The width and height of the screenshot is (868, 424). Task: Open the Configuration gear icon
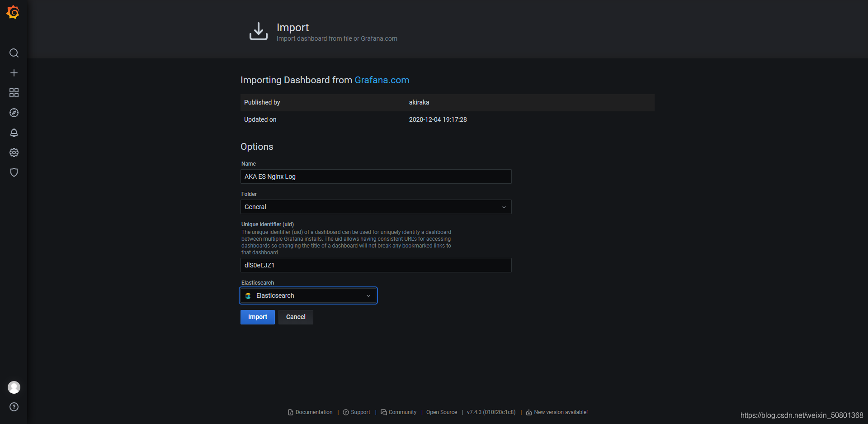click(x=14, y=152)
